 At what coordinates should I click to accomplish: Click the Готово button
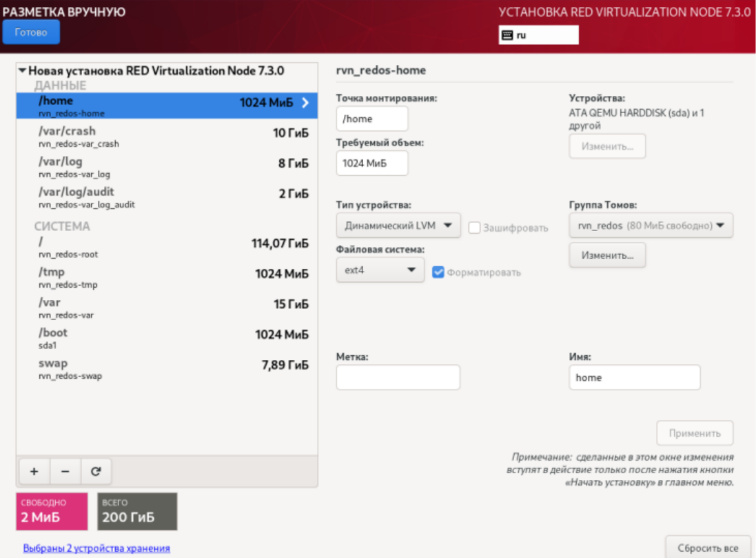31,32
